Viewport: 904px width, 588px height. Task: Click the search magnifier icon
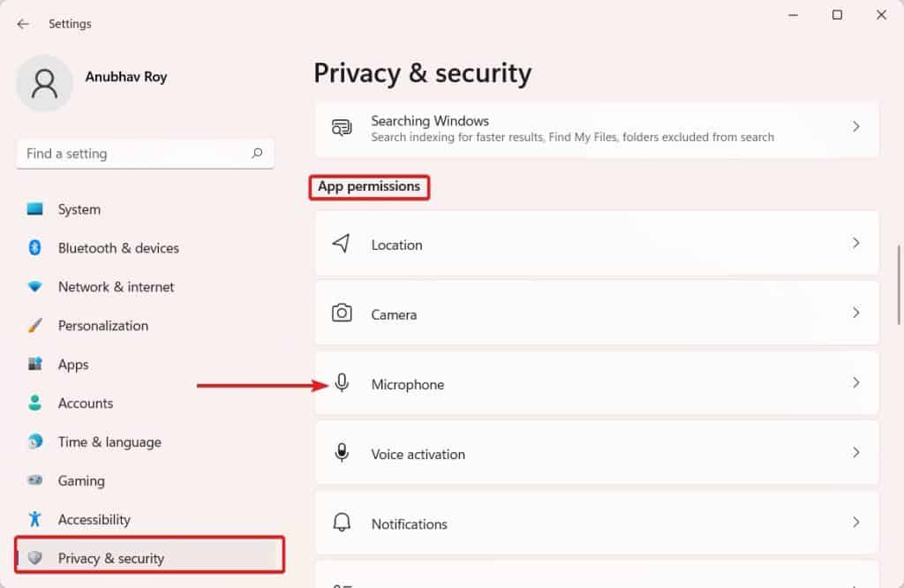(x=257, y=154)
